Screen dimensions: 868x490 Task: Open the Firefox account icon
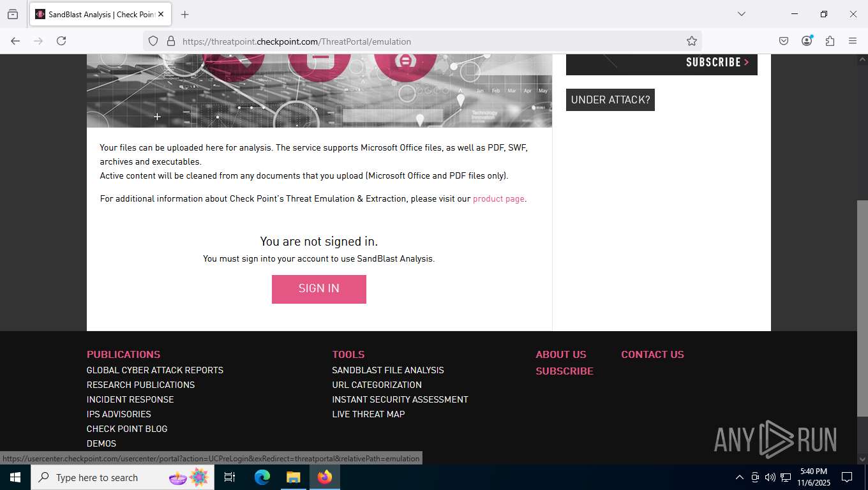[x=807, y=41]
